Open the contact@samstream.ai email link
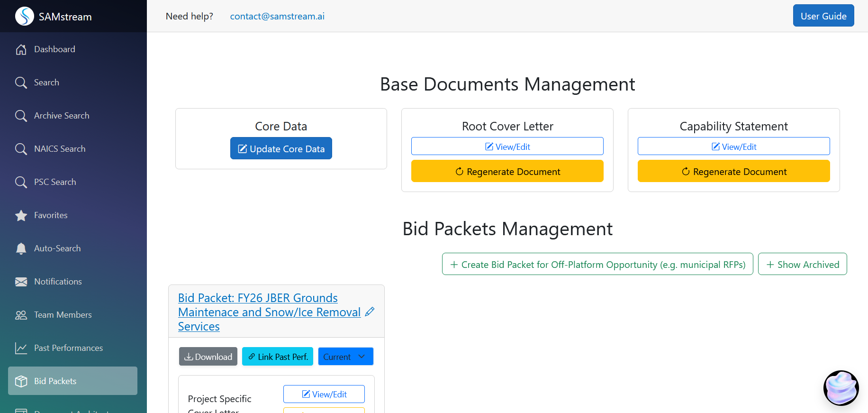Screen dimensions: 868x413 tap(277, 16)
